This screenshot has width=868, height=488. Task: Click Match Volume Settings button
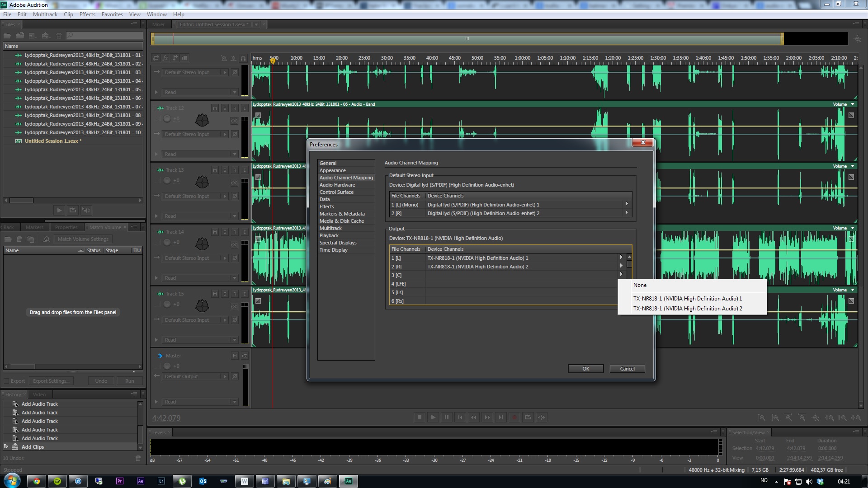[83, 239]
